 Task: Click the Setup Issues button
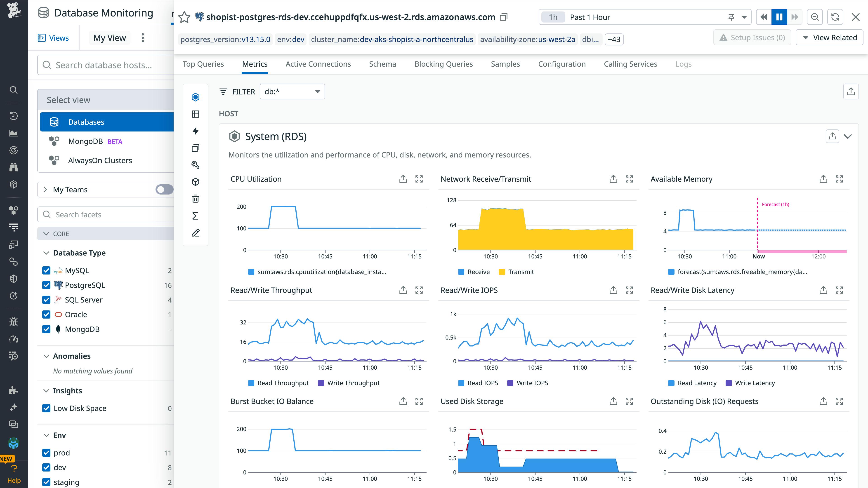point(752,37)
